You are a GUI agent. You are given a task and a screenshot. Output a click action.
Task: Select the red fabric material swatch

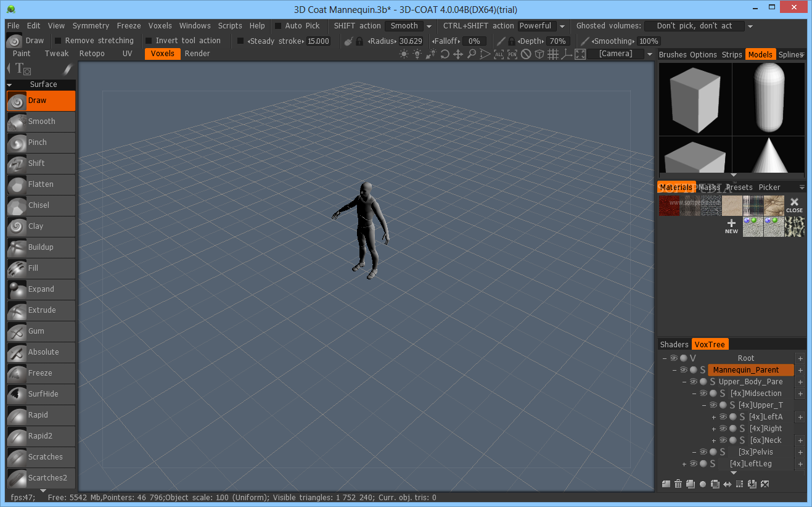coord(669,205)
